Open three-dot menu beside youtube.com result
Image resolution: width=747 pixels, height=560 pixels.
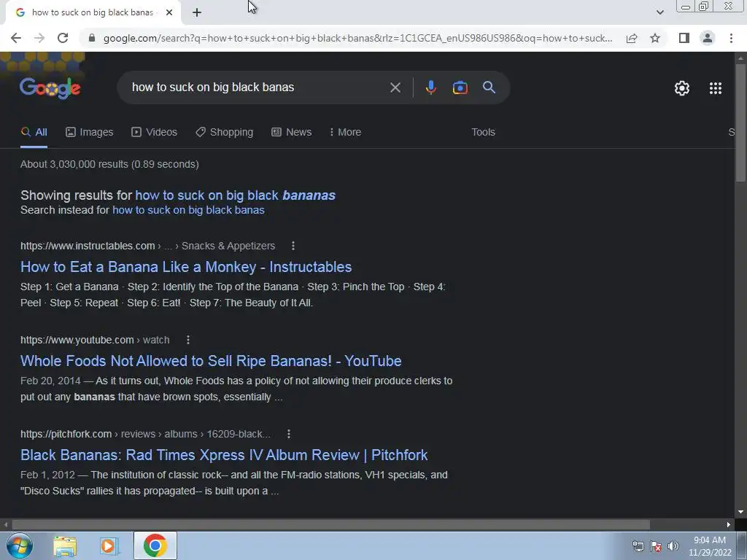188,340
